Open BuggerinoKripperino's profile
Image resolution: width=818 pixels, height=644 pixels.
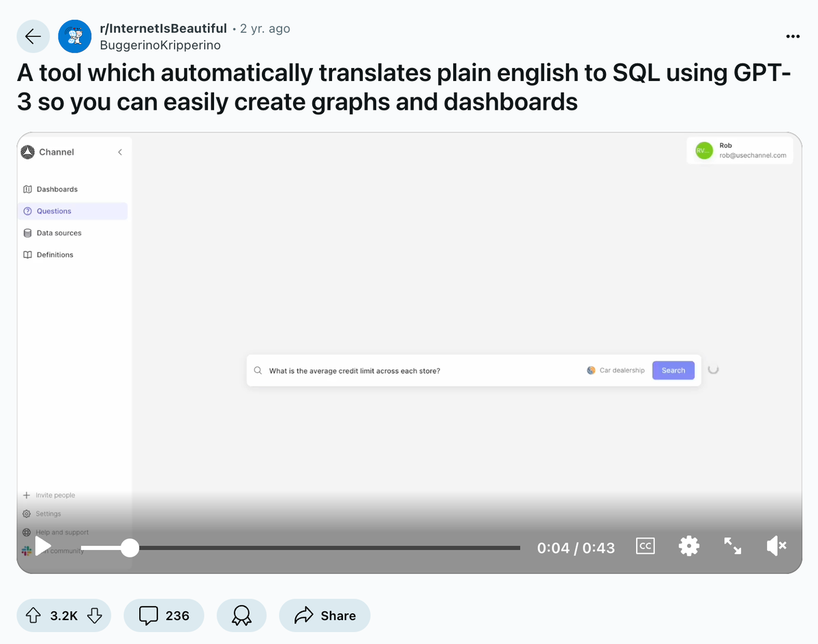(160, 45)
